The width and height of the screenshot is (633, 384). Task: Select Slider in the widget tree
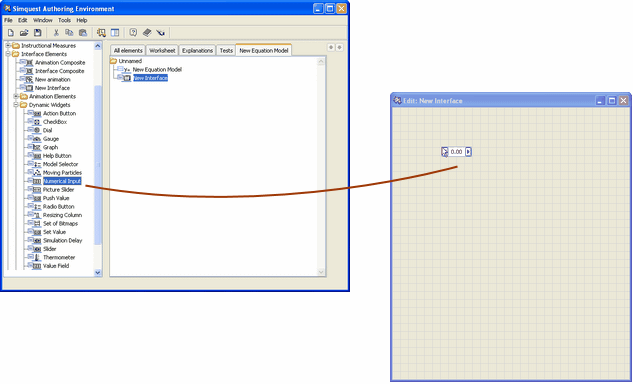point(50,249)
